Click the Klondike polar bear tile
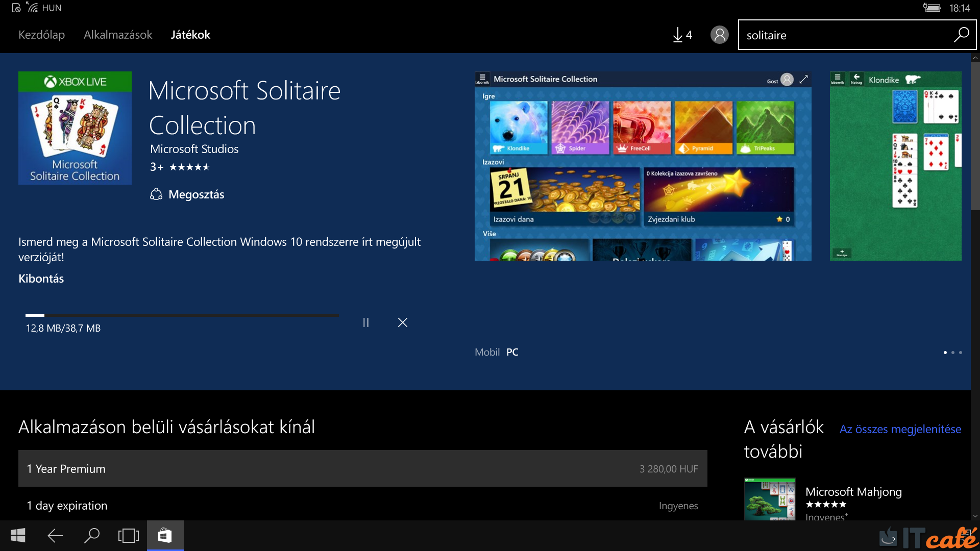 point(519,128)
